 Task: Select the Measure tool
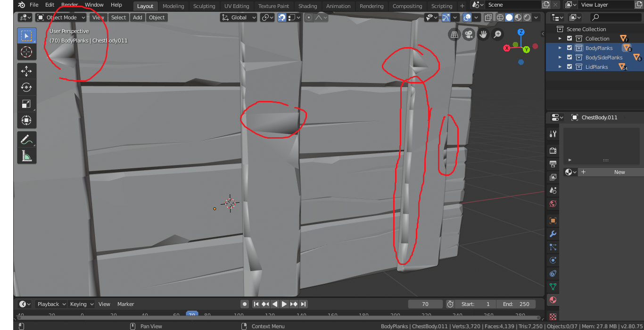(26, 156)
